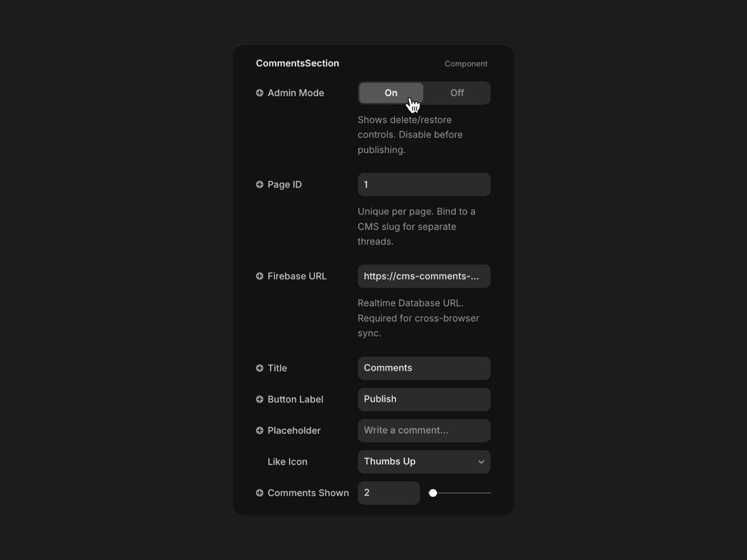747x560 pixels.
Task: Select the CommentsSection panel header
Action: 297,63
